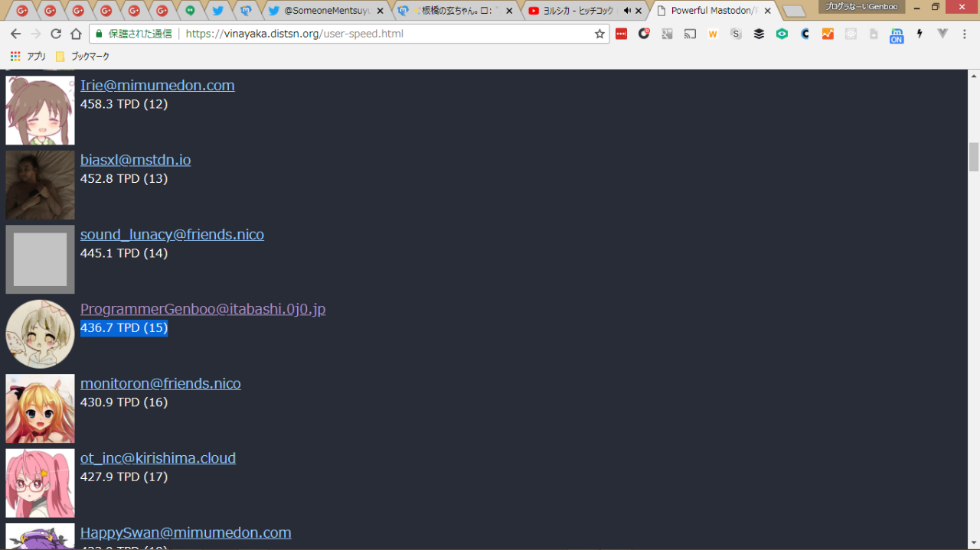Reload the current page

coord(56,34)
